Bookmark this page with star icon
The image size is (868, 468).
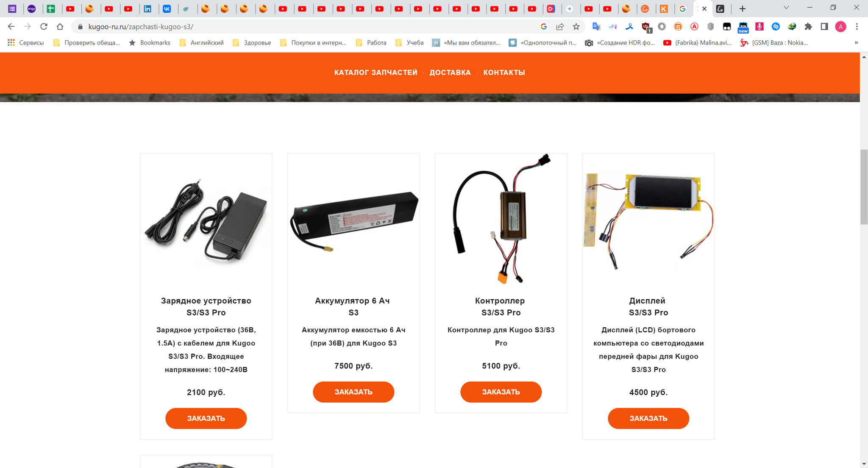pos(576,27)
